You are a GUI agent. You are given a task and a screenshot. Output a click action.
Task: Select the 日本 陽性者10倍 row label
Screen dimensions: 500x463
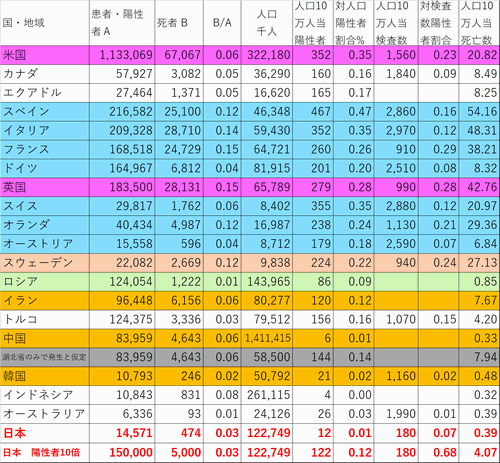[x=45, y=453]
